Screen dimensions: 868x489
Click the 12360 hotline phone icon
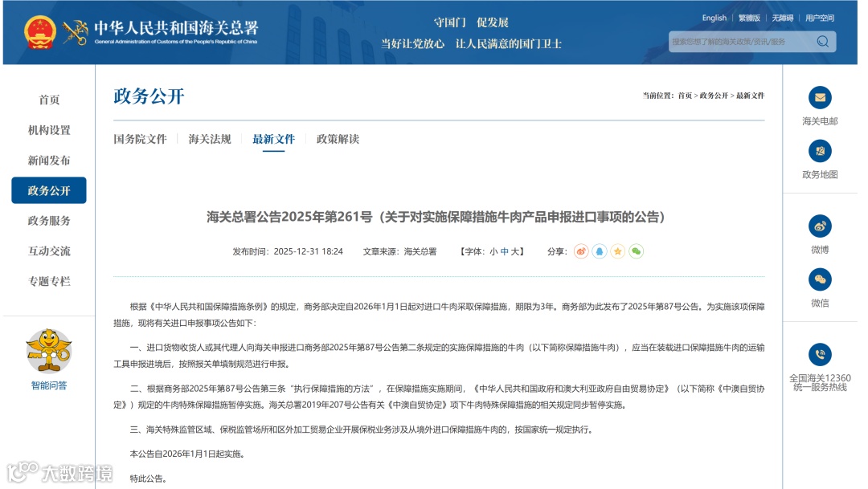click(x=820, y=355)
